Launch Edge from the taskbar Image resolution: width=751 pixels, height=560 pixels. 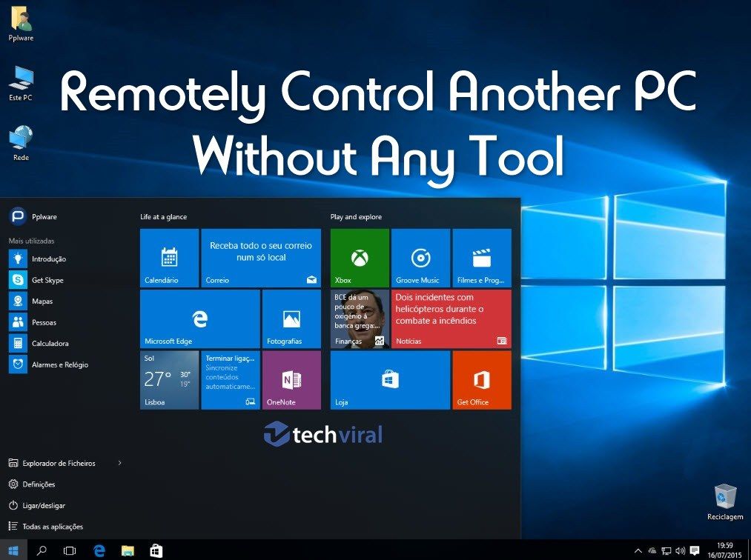[99, 550]
